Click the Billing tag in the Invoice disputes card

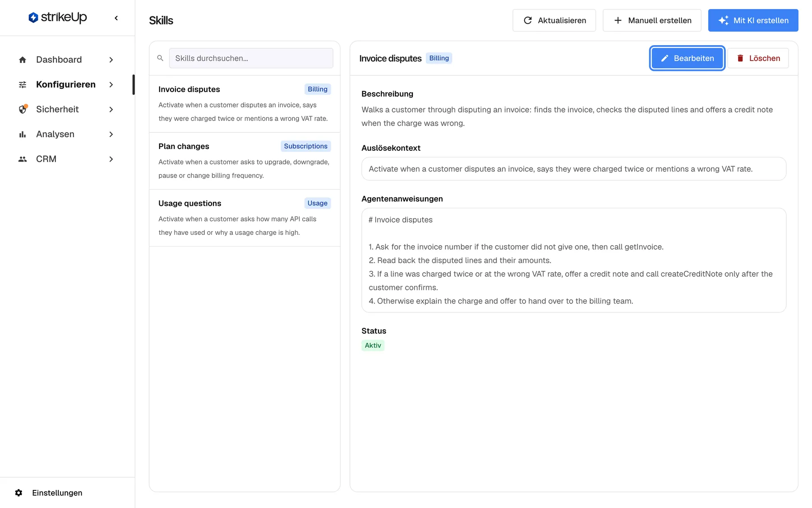(318, 89)
